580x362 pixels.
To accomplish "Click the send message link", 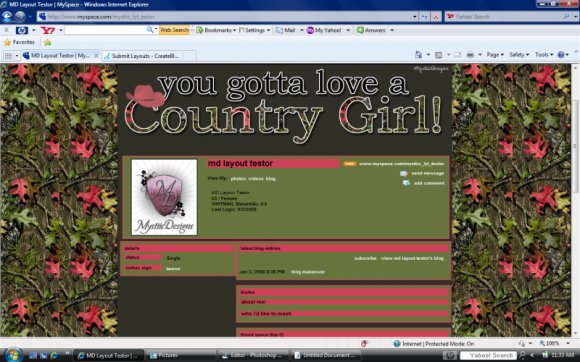I will click(427, 173).
